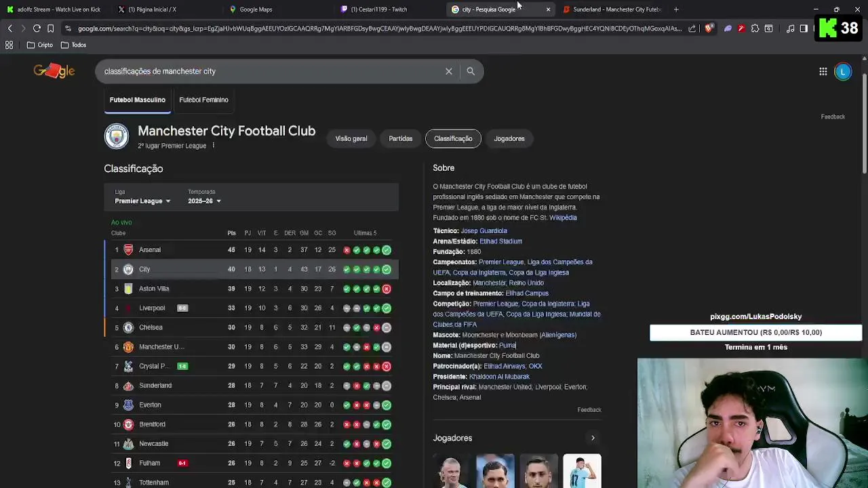Reload the page with the refresh icon

point(37,28)
